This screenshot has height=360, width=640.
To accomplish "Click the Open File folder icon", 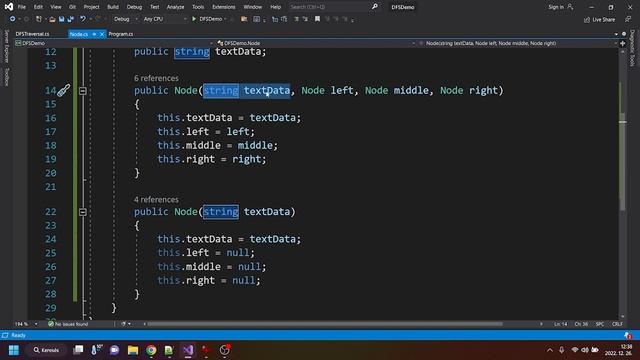I will pyautogui.click(x=52, y=19).
